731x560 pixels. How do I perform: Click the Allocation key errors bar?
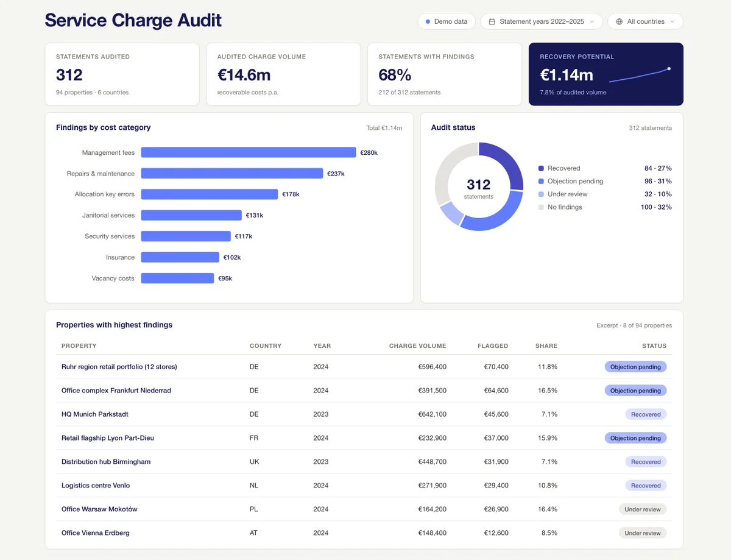coord(210,194)
